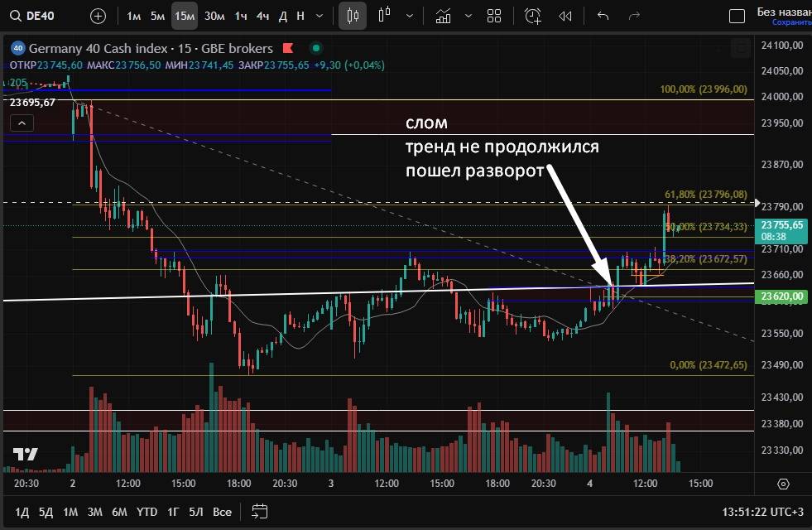Open chart settings gear near the time axis

(783, 483)
